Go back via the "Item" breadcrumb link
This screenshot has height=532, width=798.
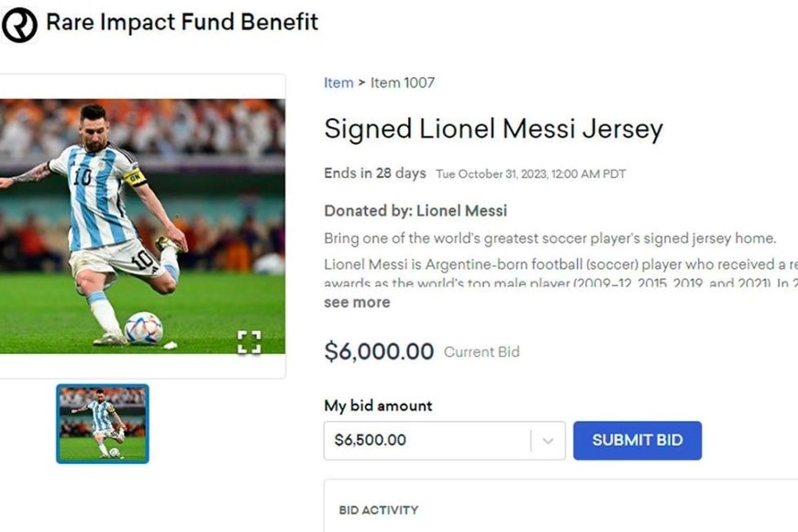[338, 83]
